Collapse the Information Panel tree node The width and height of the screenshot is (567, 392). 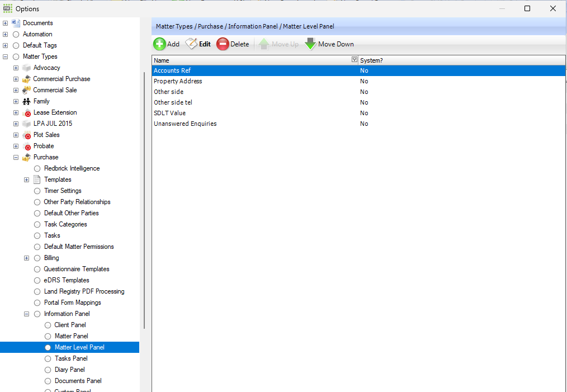pos(26,314)
